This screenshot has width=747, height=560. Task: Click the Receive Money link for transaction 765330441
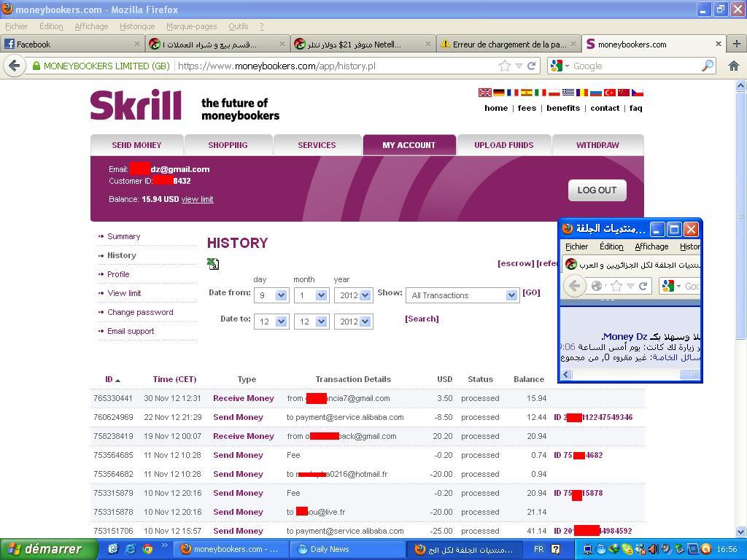(x=244, y=398)
